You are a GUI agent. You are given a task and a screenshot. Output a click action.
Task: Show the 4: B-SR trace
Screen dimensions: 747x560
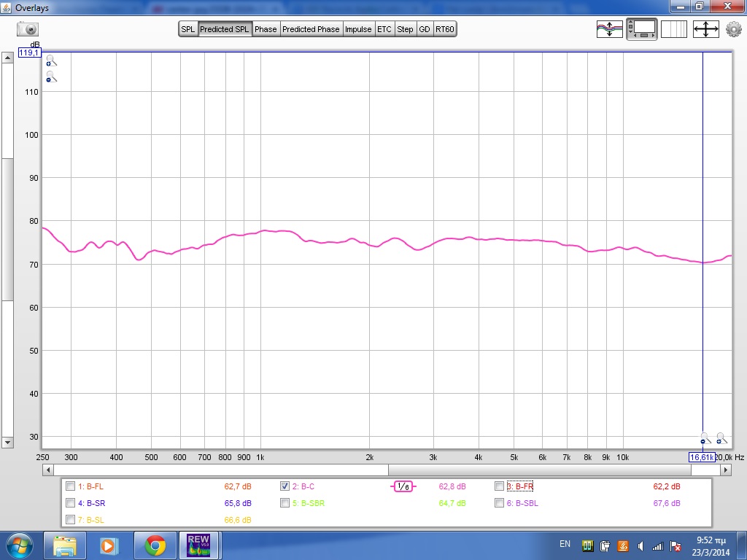click(x=70, y=503)
